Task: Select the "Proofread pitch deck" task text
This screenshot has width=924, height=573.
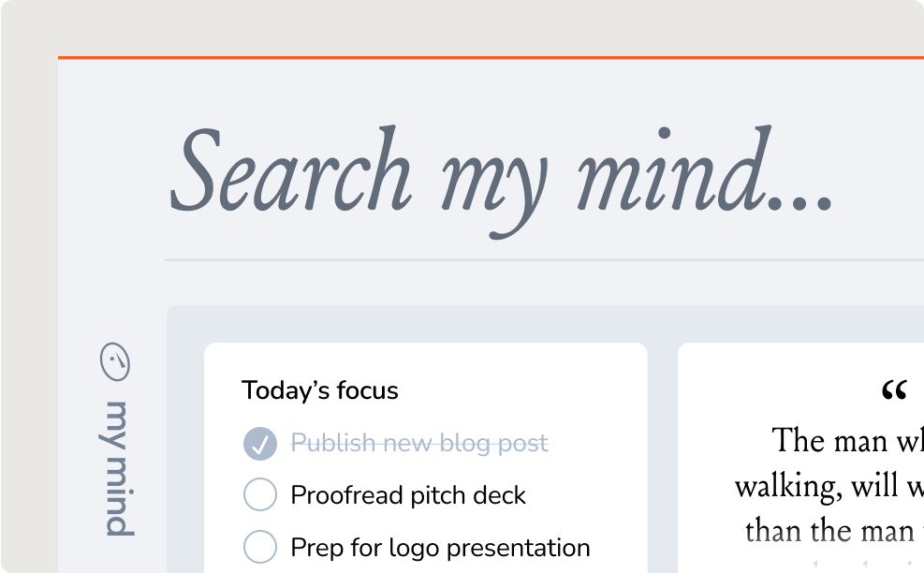Action: pyautogui.click(x=408, y=494)
